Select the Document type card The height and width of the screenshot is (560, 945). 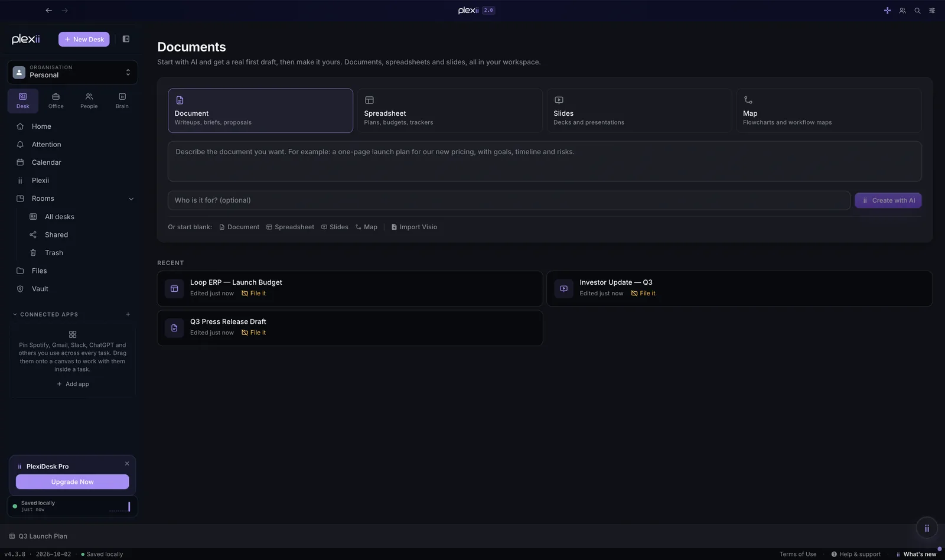click(260, 110)
